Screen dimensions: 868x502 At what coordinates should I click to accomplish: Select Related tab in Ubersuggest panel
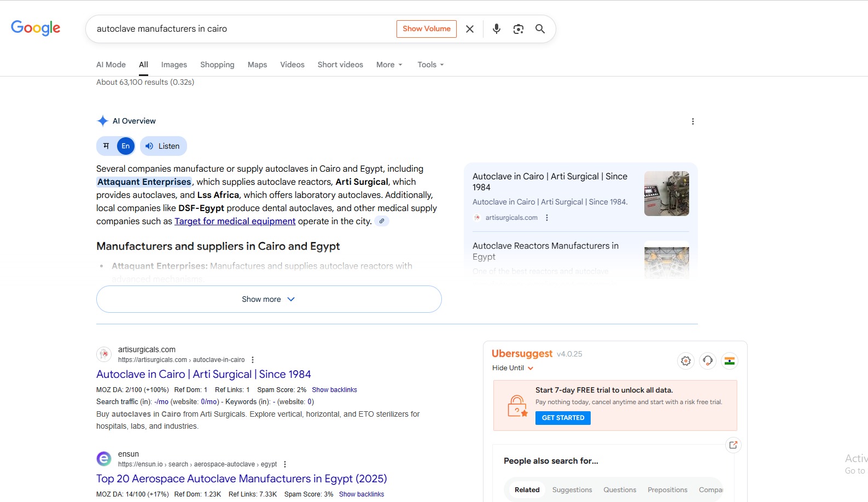tap(527, 490)
